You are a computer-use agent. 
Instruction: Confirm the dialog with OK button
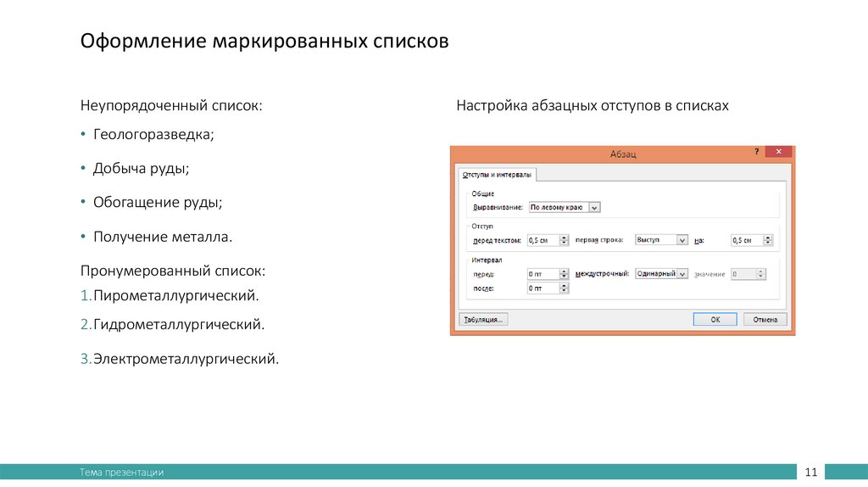(715, 320)
